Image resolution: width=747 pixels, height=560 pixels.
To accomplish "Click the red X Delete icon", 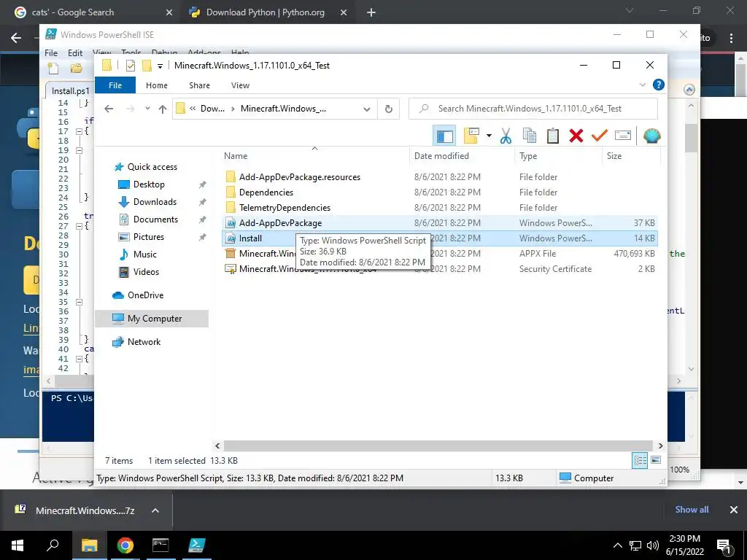I will (576, 136).
